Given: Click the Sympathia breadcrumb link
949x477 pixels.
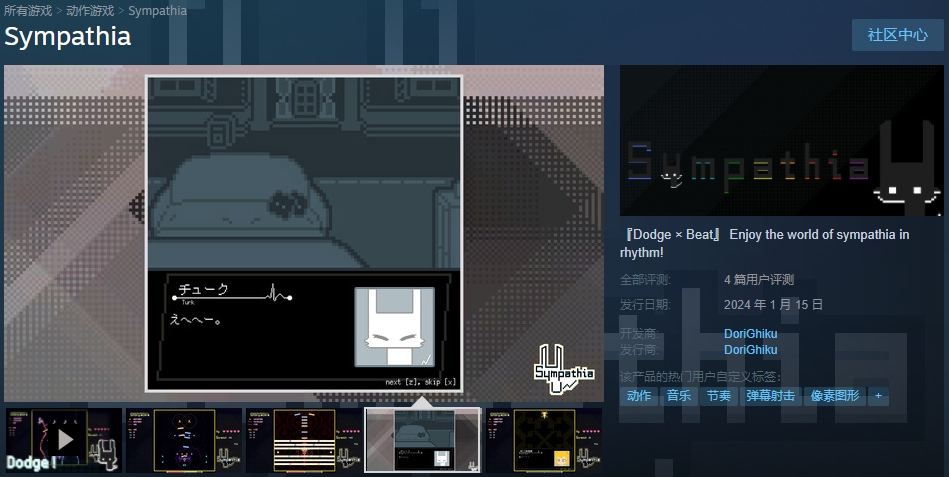Looking at the screenshot, I should click(x=157, y=11).
